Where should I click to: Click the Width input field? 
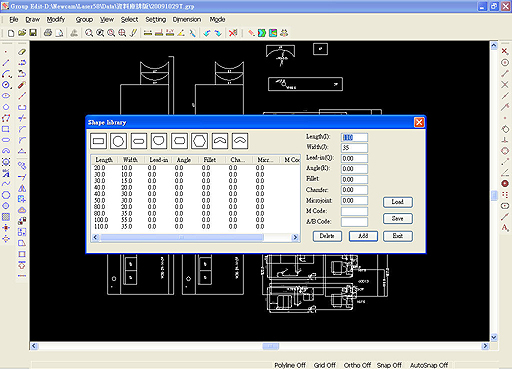pos(354,148)
